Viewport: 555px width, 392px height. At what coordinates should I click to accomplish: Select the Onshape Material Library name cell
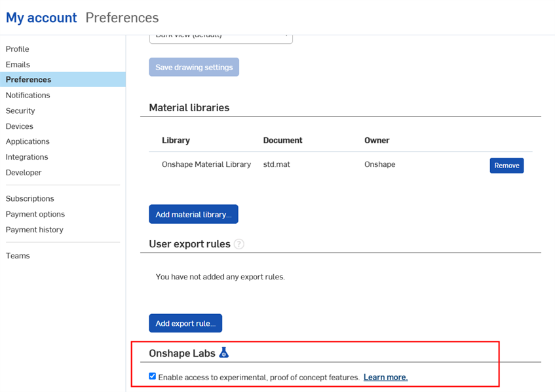[x=206, y=164]
